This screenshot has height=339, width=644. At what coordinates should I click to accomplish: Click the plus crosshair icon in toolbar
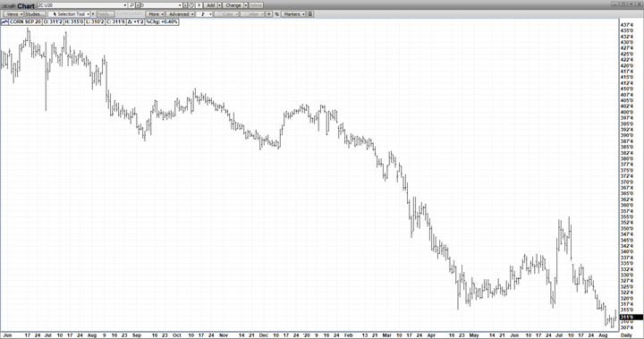tap(269, 14)
